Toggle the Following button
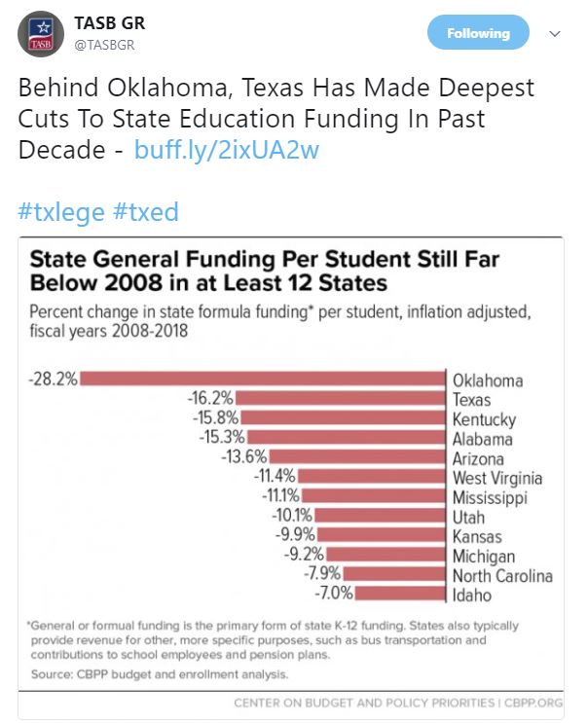This screenshot has height=723, width=588. click(477, 33)
